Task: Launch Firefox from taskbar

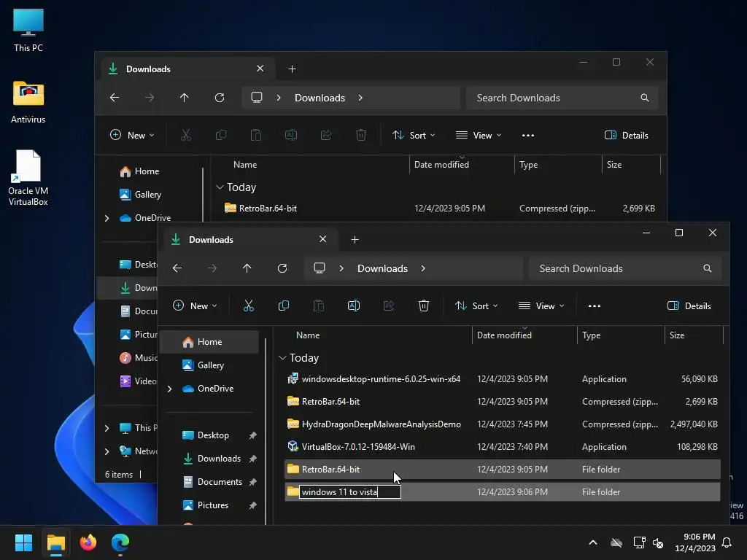Action: tap(88, 542)
